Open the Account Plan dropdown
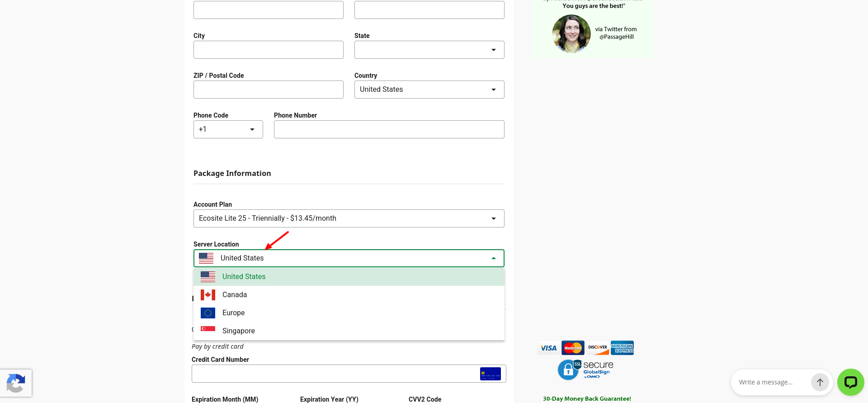 pos(349,218)
